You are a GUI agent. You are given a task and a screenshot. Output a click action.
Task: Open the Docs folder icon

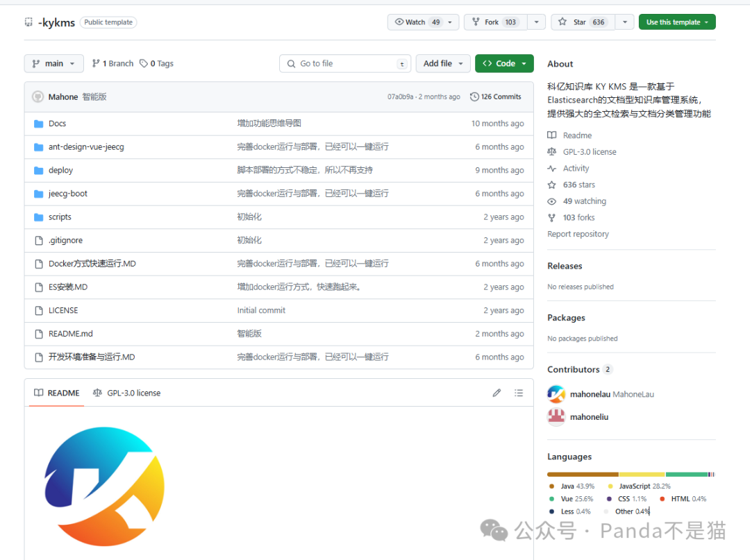[39, 124]
